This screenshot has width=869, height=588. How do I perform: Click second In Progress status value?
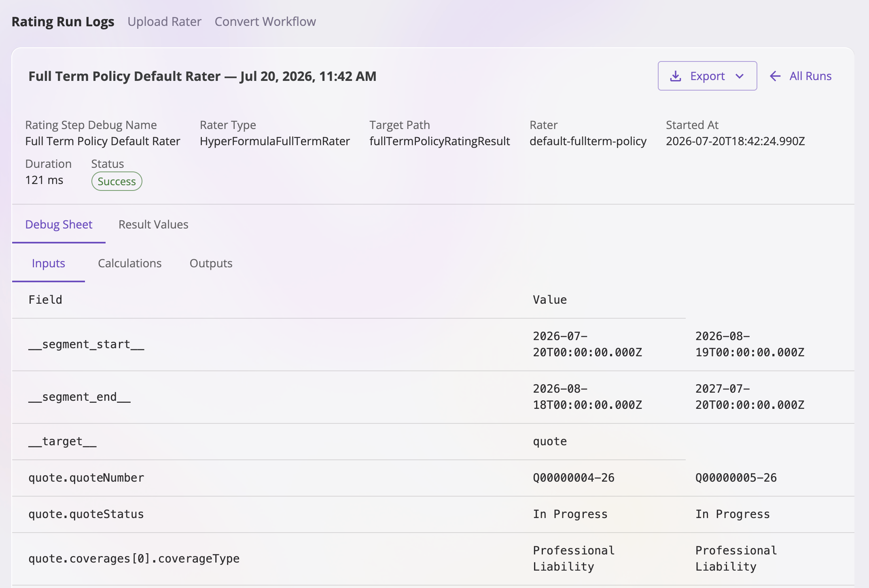[733, 514]
